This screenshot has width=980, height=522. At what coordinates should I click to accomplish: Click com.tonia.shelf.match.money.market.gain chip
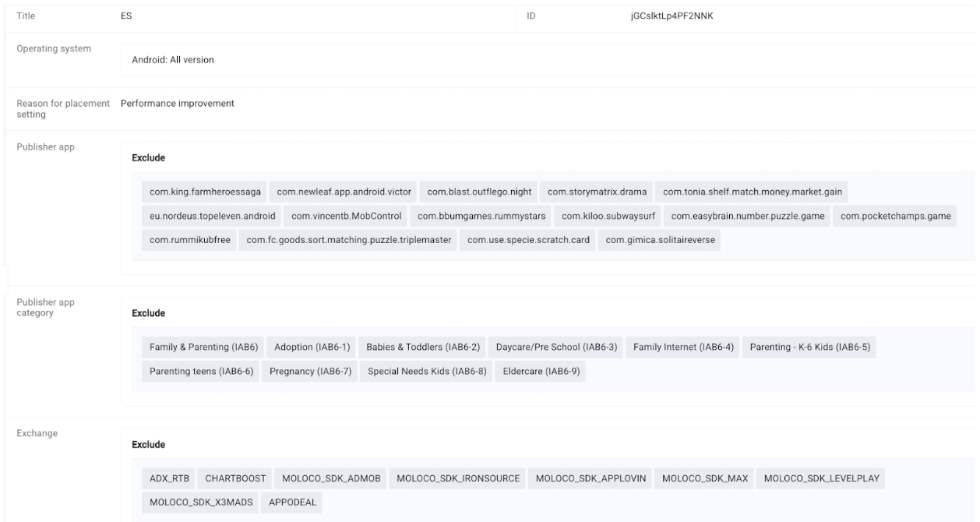753,192
